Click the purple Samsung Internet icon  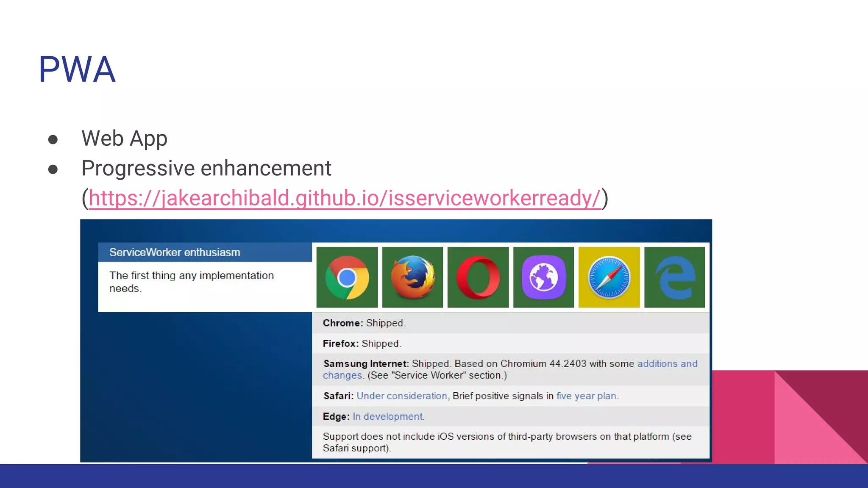click(543, 277)
